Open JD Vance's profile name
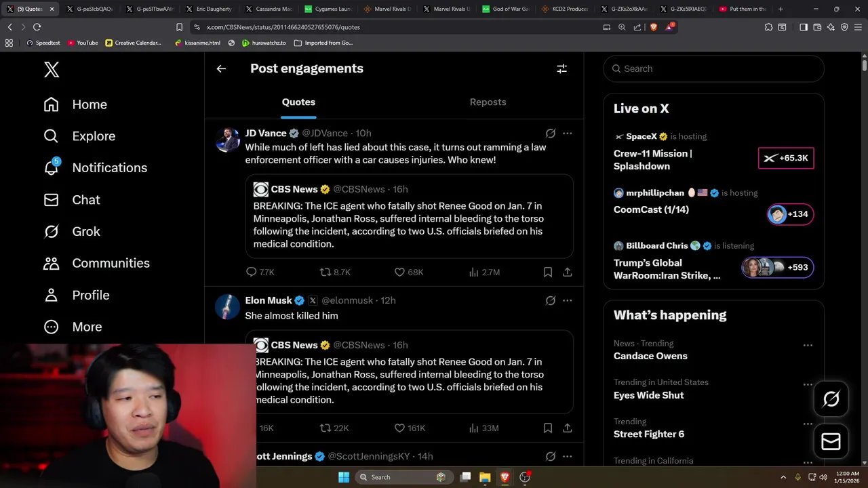Image resolution: width=868 pixels, height=488 pixels. (265, 133)
